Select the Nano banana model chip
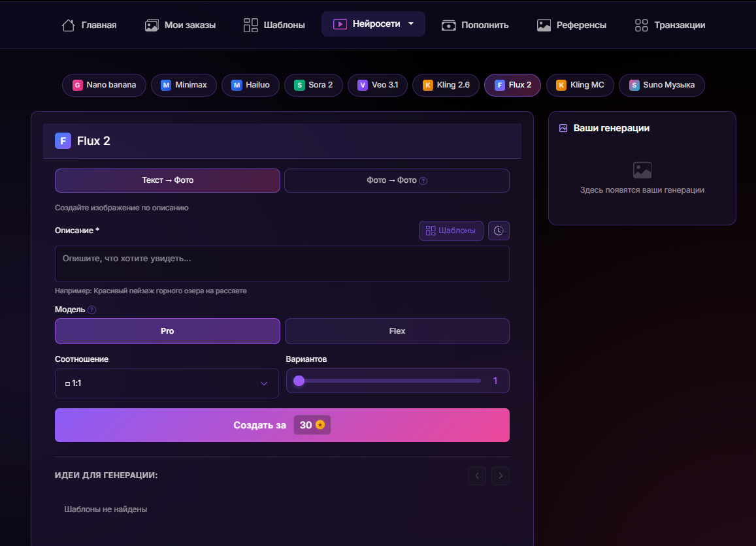756x546 pixels. pyautogui.click(x=104, y=86)
